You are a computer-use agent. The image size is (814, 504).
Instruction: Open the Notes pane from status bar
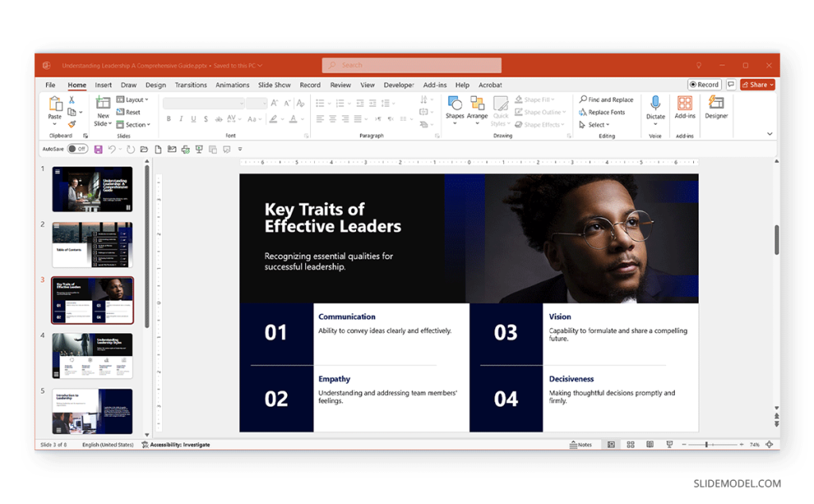coord(580,445)
